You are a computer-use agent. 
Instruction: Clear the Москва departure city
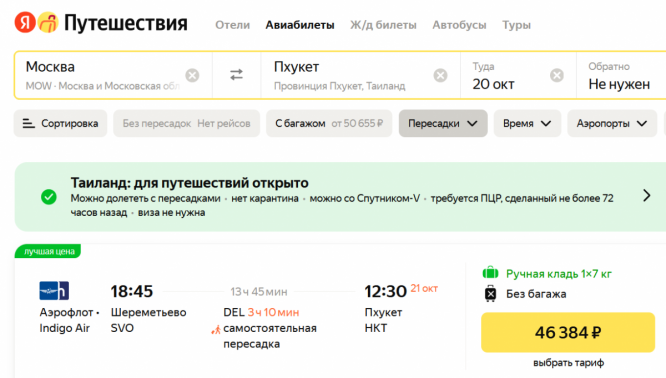pos(192,76)
